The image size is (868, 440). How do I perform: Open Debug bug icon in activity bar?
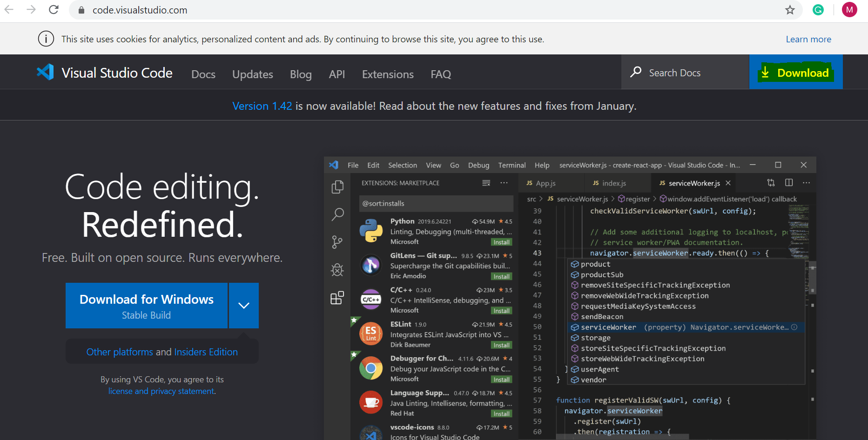(x=337, y=270)
